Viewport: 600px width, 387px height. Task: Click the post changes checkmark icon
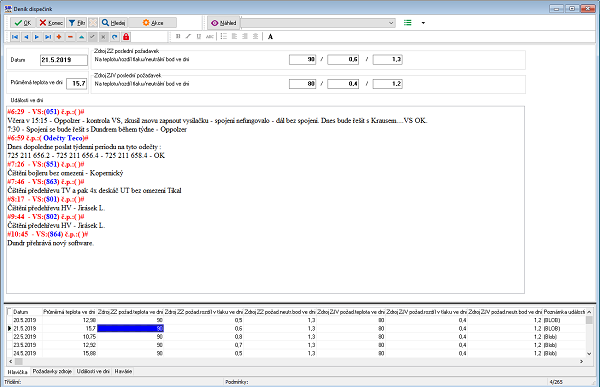pos(93,37)
